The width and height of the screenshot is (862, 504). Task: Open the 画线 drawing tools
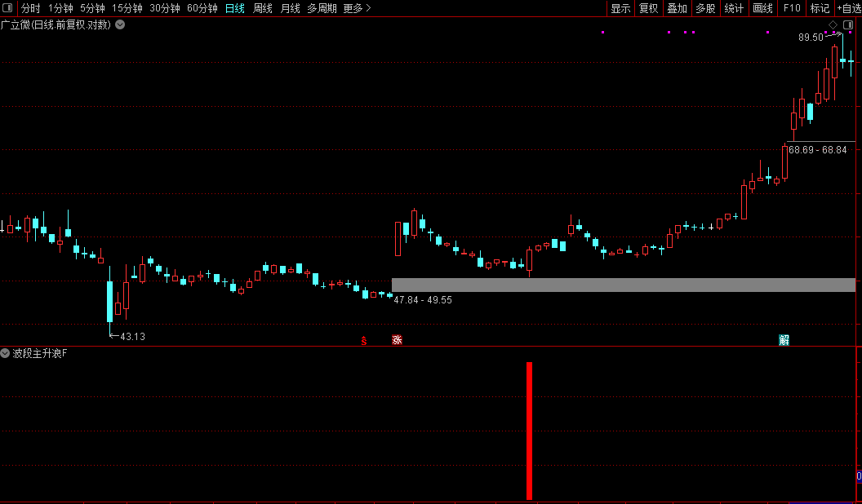[762, 8]
